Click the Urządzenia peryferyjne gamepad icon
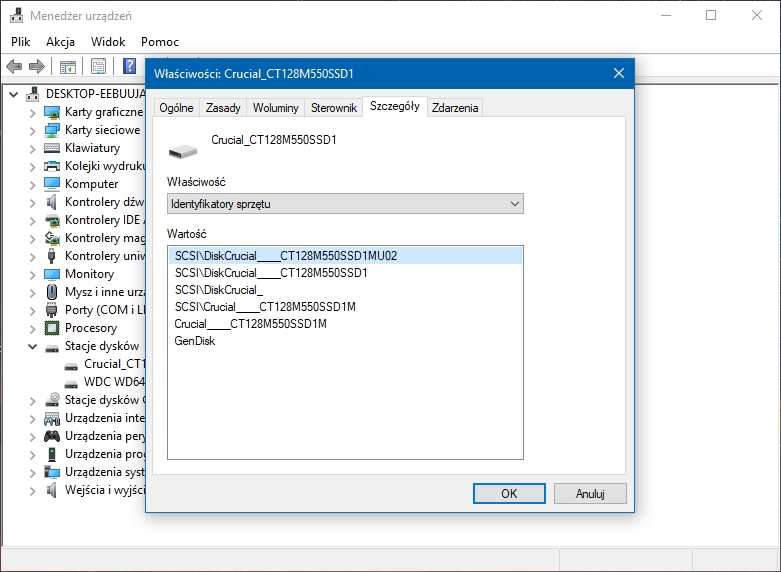 click(x=52, y=436)
